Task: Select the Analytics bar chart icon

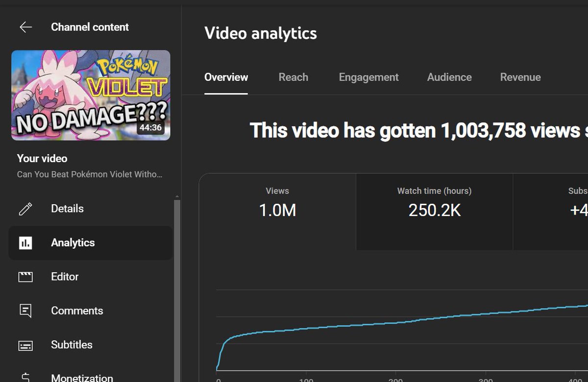Action: [x=25, y=243]
